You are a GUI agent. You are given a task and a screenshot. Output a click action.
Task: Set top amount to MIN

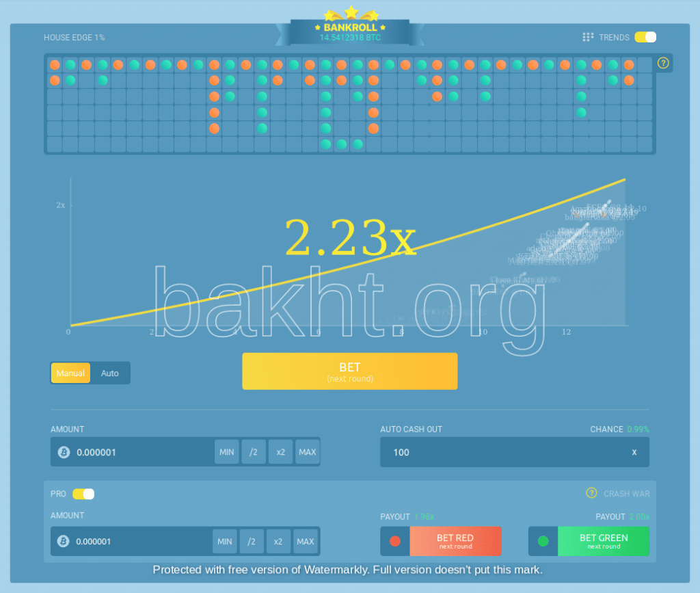pos(227,452)
